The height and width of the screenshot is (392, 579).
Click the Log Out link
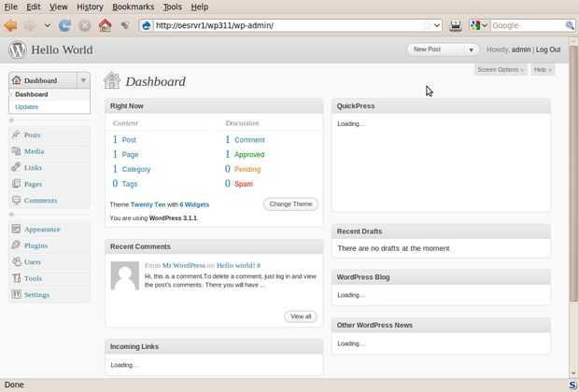point(548,49)
